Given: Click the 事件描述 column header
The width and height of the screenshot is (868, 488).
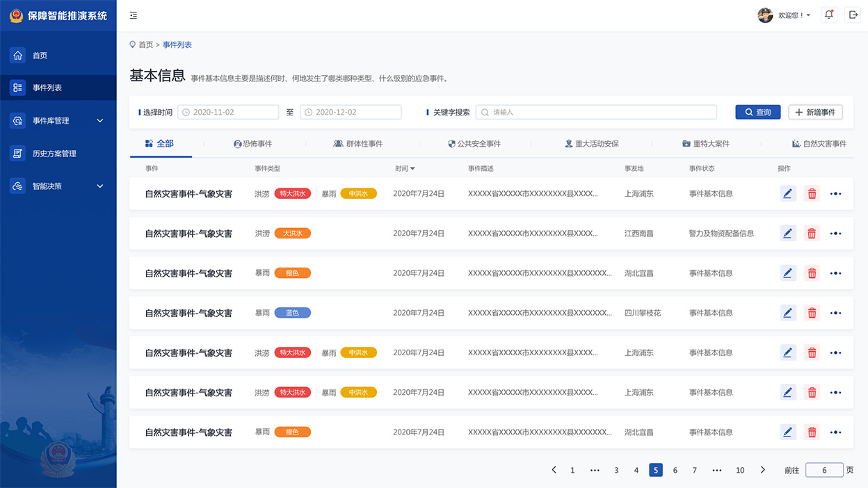Looking at the screenshot, I should tap(481, 168).
